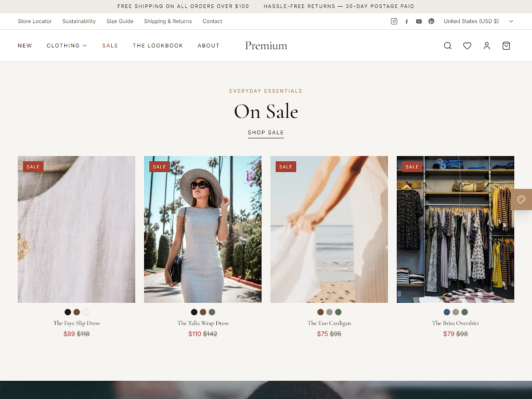The image size is (532, 399).
Task: Select blue swatch for The Brisa Overshirt
Action: 447,312
